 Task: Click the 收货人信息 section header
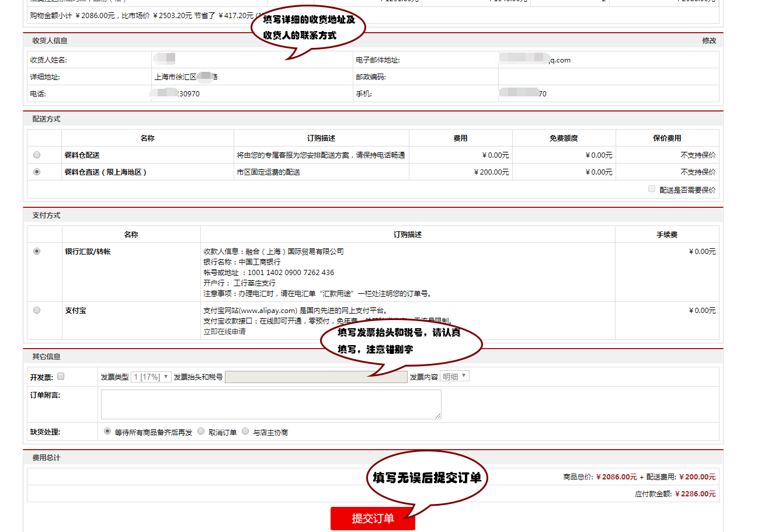pos(50,41)
